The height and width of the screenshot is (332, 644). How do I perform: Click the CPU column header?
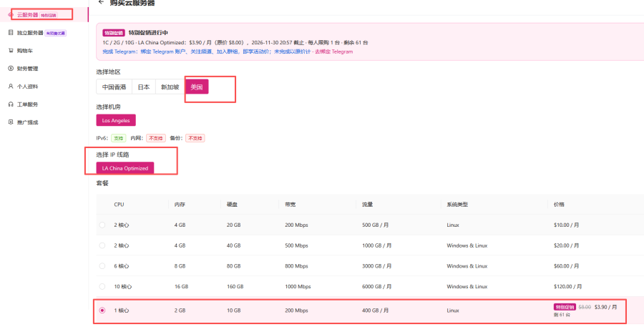(119, 204)
